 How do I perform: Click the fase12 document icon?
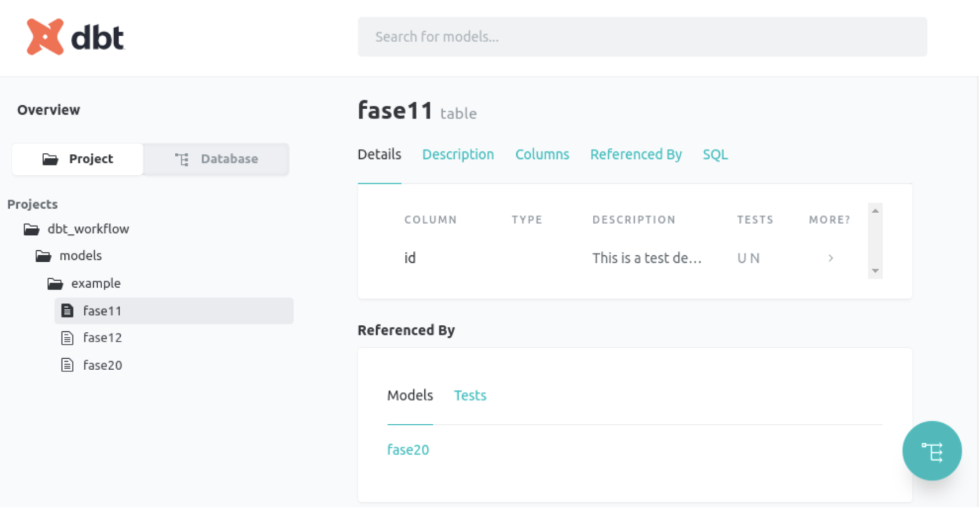(67, 338)
